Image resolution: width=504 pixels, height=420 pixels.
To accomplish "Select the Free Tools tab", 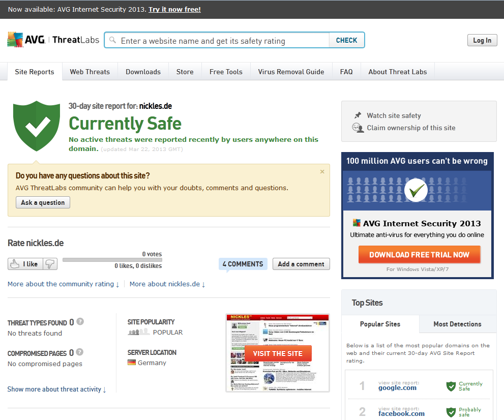I will (x=226, y=72).
